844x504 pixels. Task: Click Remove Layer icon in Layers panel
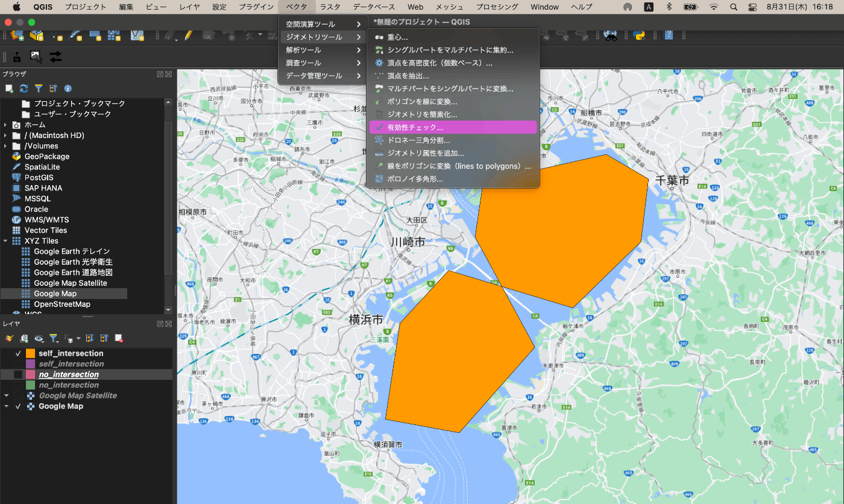(119, 338)
